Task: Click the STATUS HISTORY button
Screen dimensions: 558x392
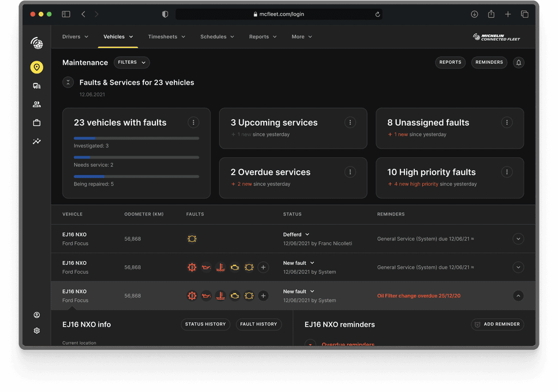Action: 205,324
